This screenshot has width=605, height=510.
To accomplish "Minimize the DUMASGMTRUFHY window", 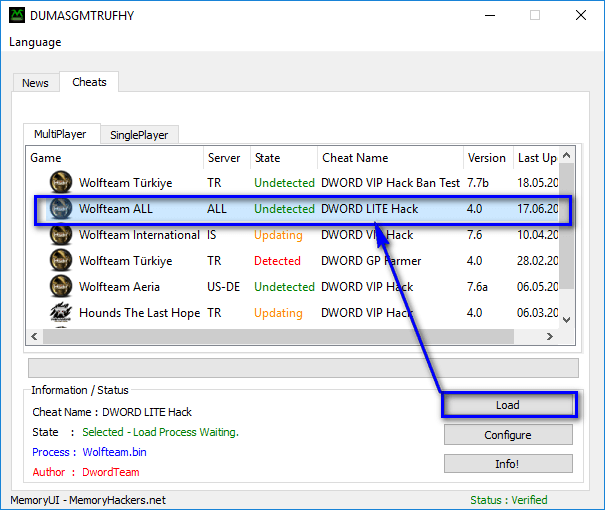I will (x=490, y=15).
